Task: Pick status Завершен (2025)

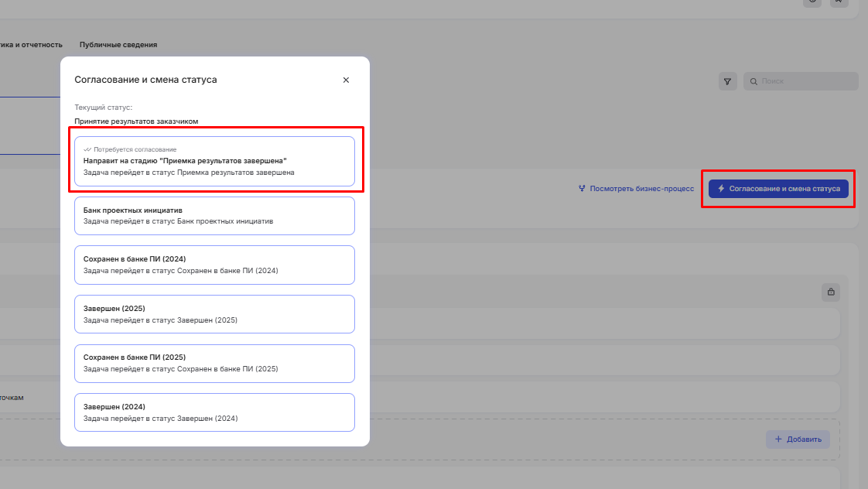Action: (214, 314)
